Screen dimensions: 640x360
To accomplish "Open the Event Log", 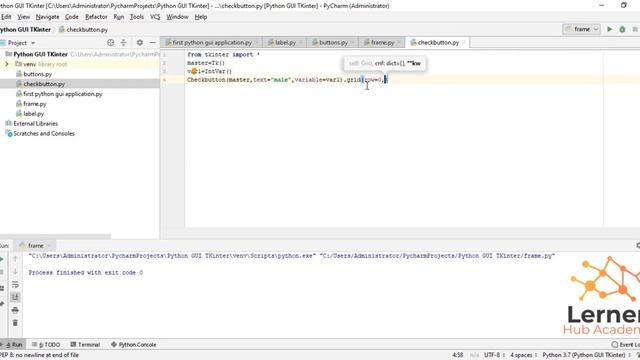I will coord(625,344).
